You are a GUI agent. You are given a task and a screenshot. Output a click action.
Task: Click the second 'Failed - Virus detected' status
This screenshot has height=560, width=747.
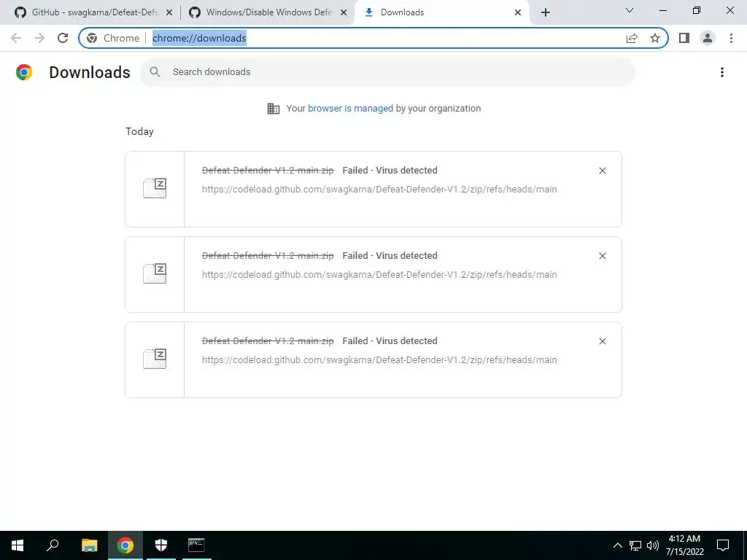390,256
